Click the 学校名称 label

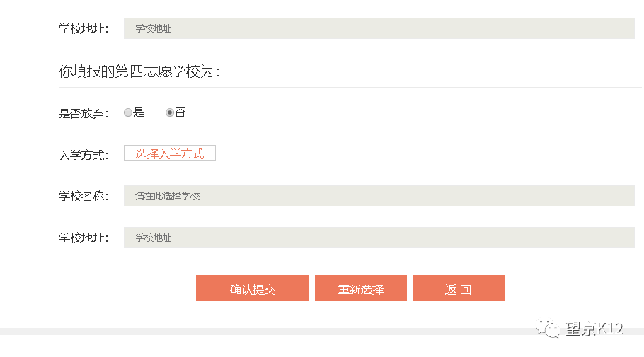[x=84, y=196]
